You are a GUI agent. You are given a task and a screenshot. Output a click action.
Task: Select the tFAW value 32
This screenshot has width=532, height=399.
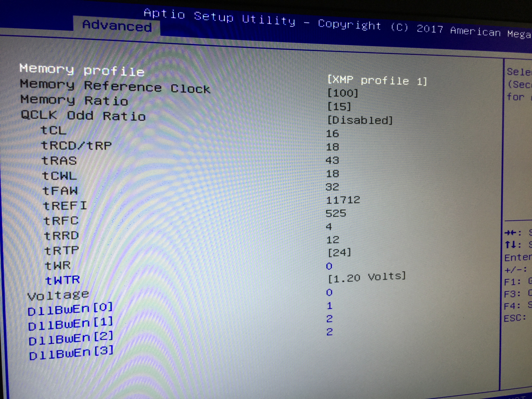pos(332,187)
